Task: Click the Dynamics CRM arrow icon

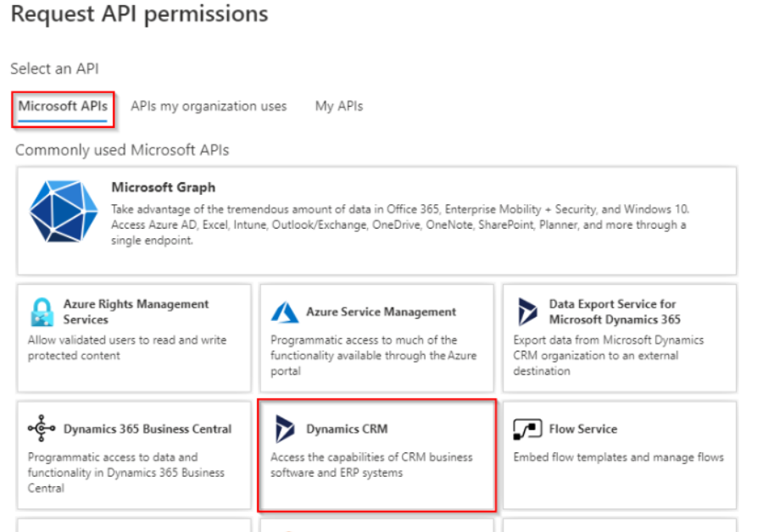Action: [x=285, y=429]
